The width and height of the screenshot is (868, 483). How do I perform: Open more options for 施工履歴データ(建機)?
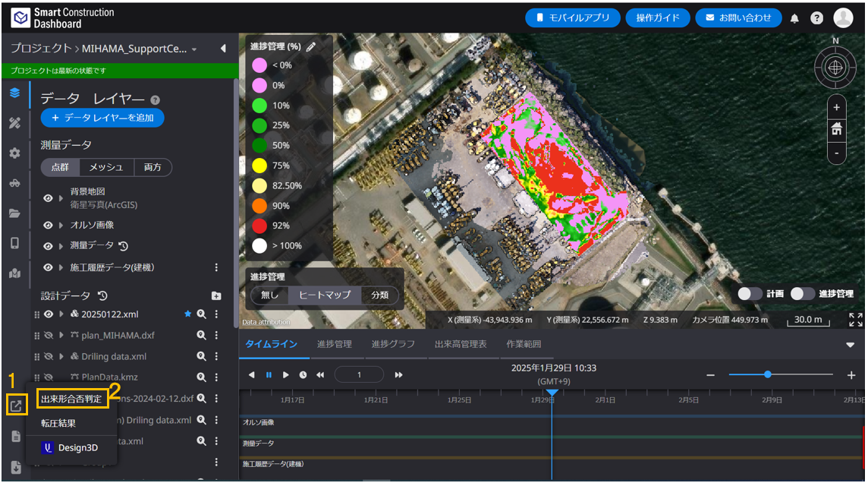click(x=216, y=267)
